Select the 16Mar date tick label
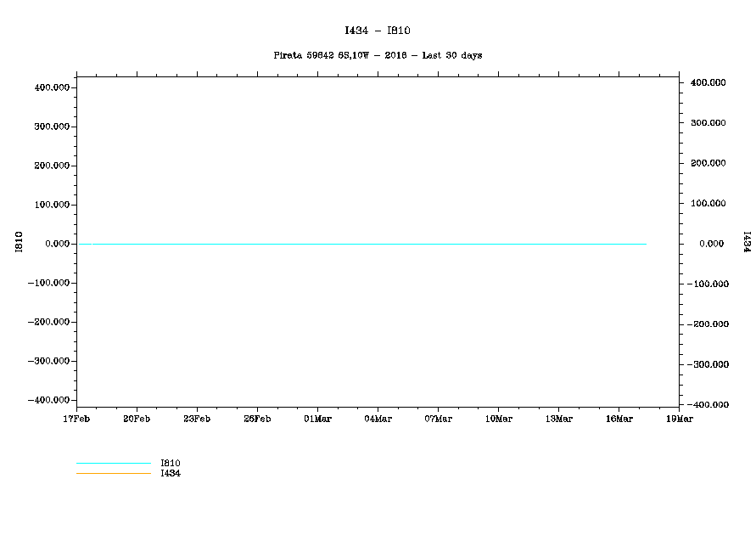Screen dimensions: 756x535 point(619,419)
